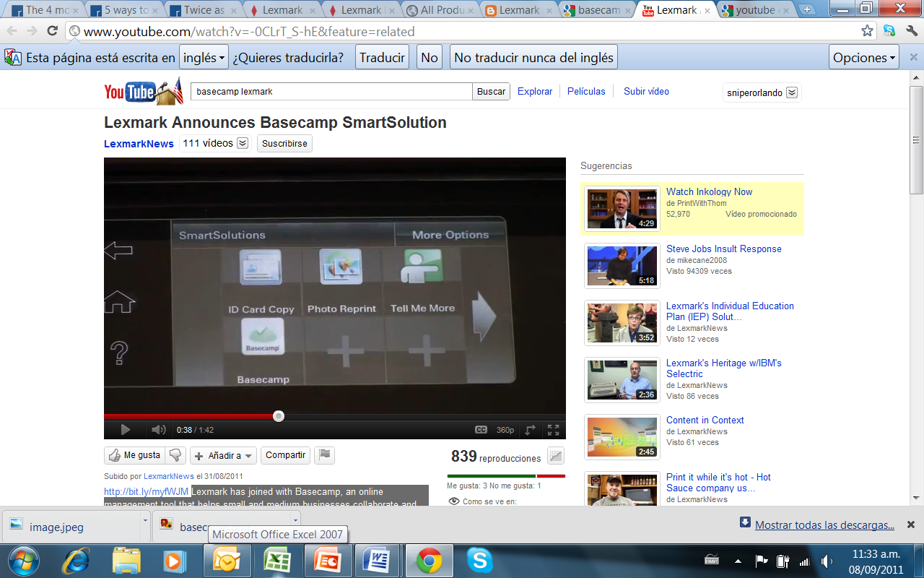Open Lexmark's Heritage w/IBM's Selectric thumbnail
Image resolution: width=924 pixels, height=578 pixels.
coord(622,380)
